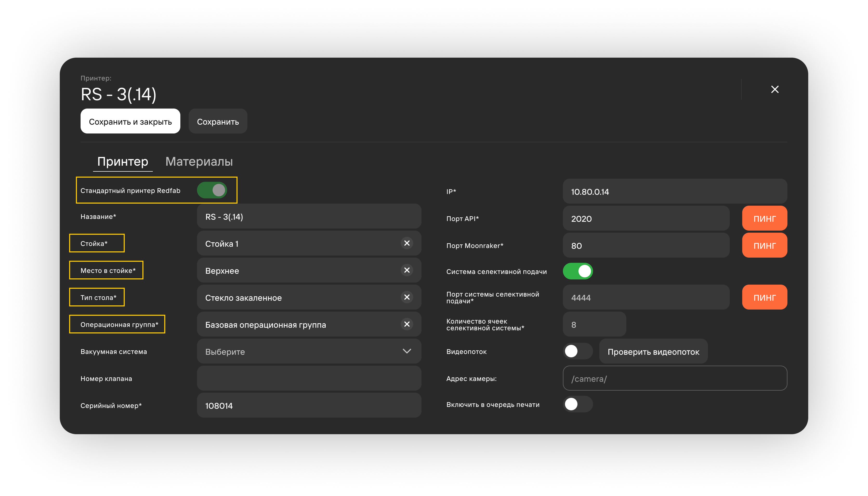This screenshot has width=868, height=496.
Task: Remove the Стекло закаленное table type X icon
Action: coord(407,297)
